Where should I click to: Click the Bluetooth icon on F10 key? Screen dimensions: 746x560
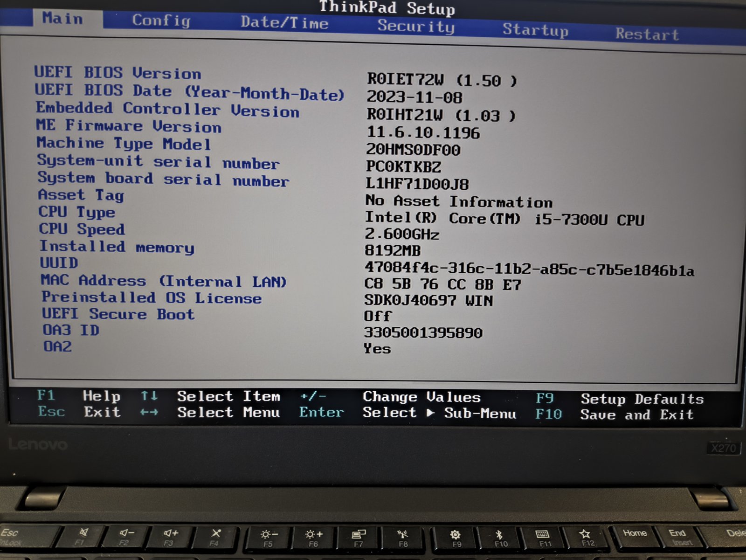tap(498, 535)
